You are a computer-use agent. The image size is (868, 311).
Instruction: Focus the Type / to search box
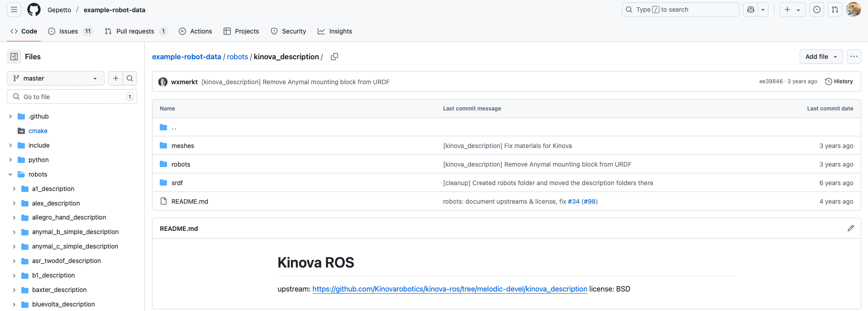tap(680, 10)
